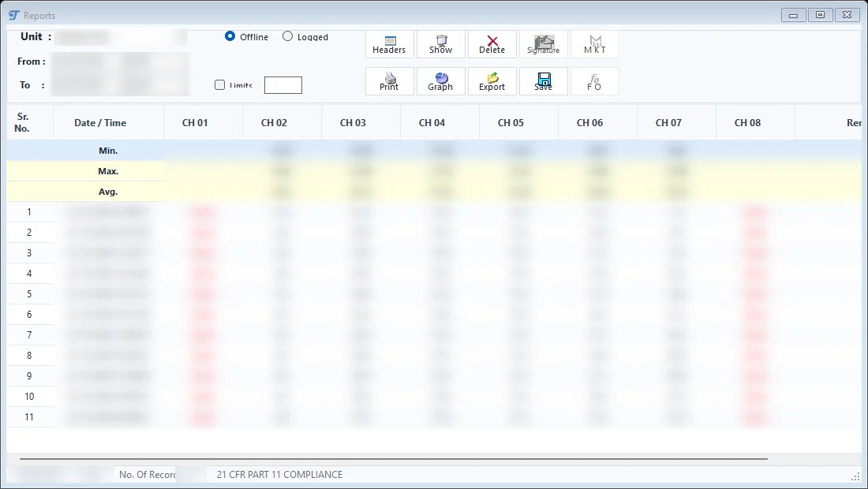Image resolution: width=868 pixels, height=489 pixels.
Task: Select the Max. summary row
Action: (x=434, y=171)
